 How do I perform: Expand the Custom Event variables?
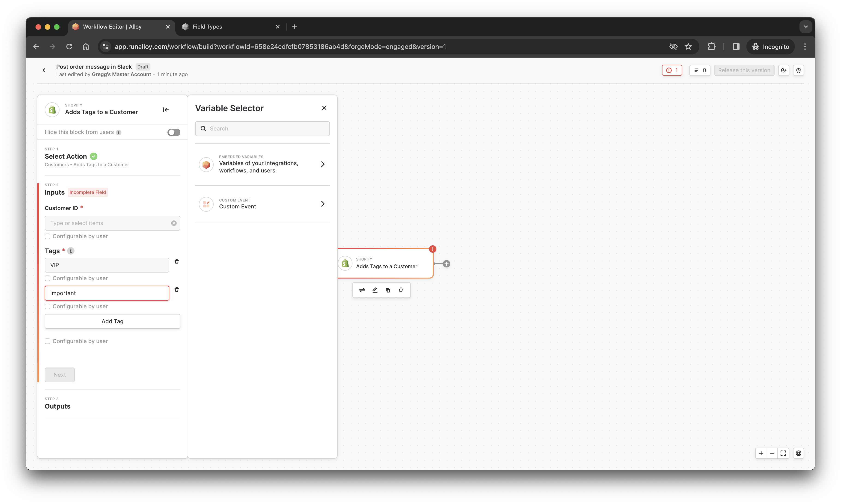coord(262,204)
